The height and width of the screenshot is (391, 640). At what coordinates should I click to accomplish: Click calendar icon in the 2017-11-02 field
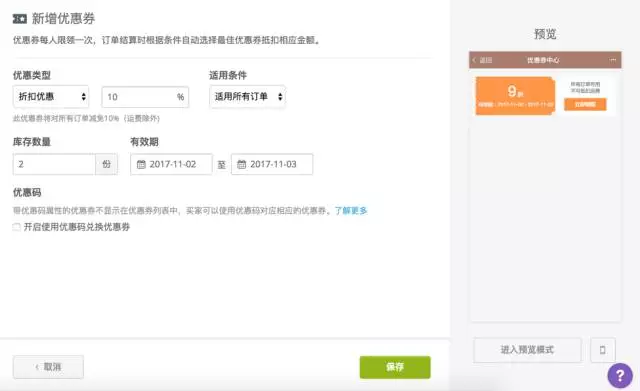pos(141,164)
